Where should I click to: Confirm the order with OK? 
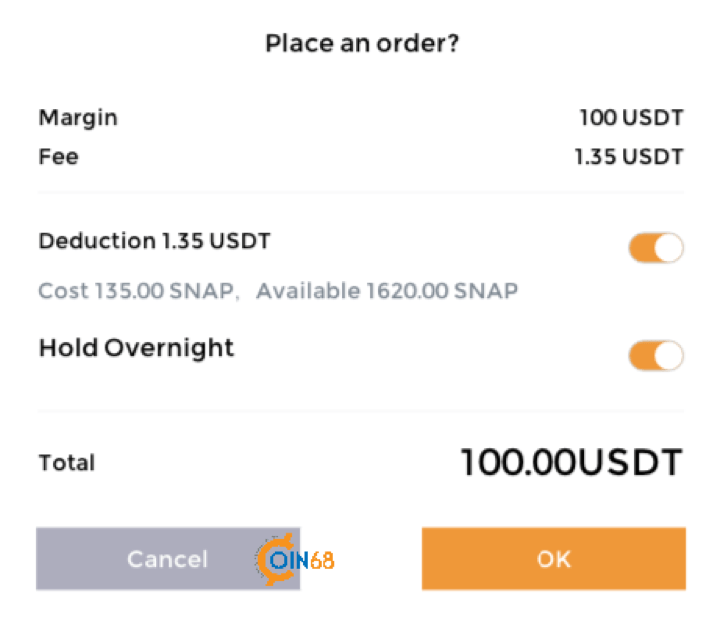(554, 558)
